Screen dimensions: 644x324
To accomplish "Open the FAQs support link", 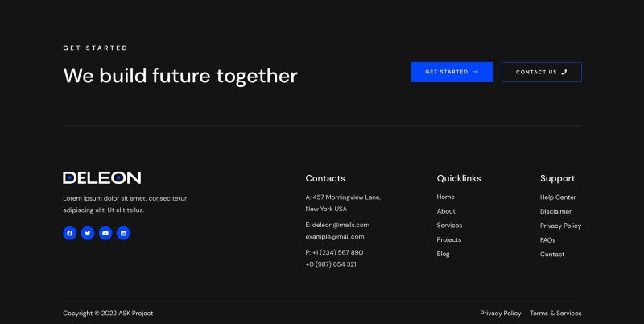I will 547,239.
